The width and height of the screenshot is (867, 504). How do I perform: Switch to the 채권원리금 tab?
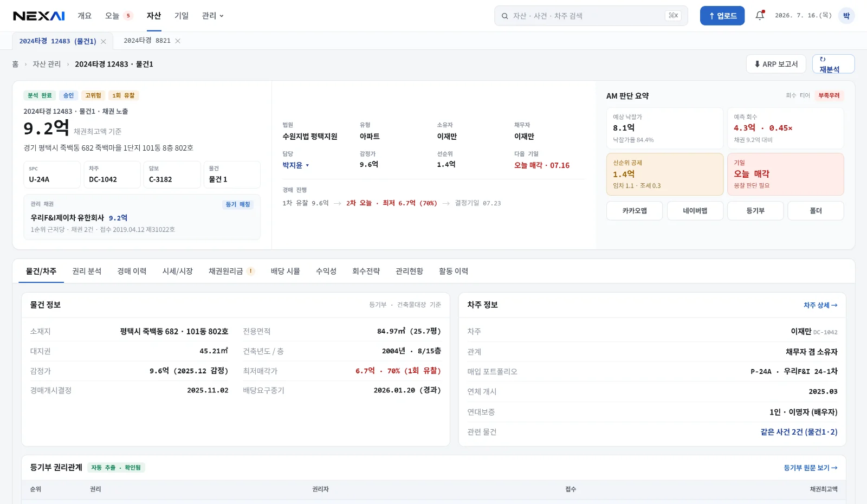click(x=226, y=271)
